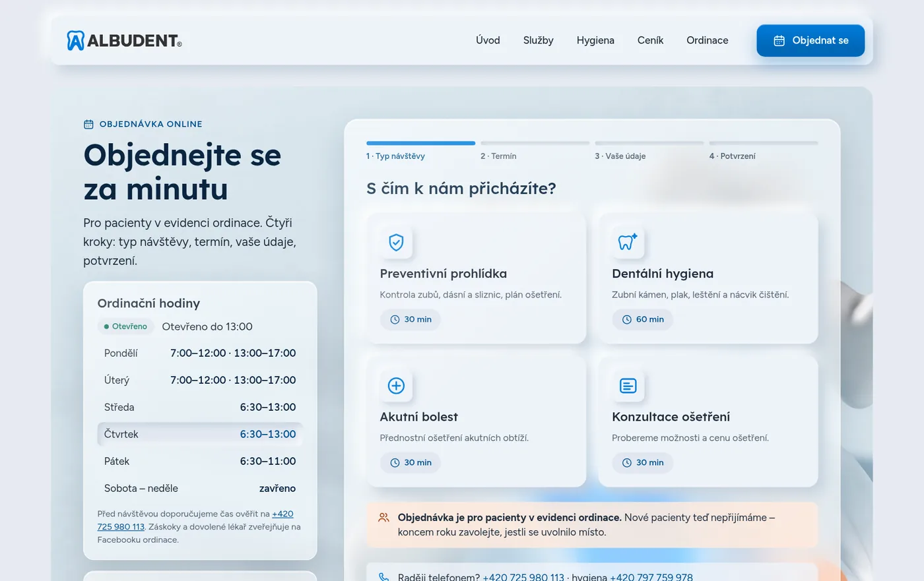This screenshot has width=924, height=581.
Task: Click the Středa 6:30–13:00 row
Action: [200, 407]
